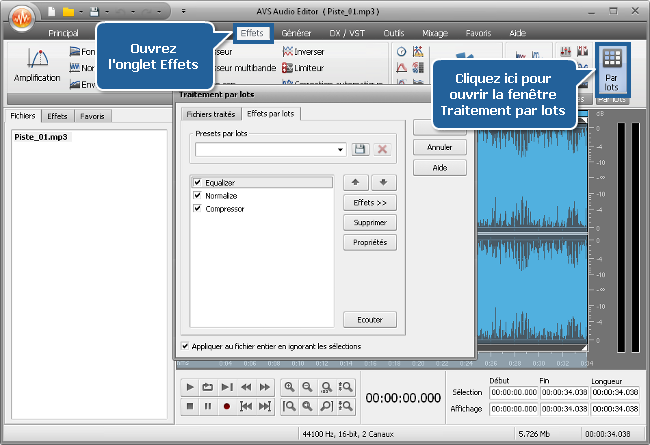
Task: Fast forward the audio
Action: click(264, 387)
